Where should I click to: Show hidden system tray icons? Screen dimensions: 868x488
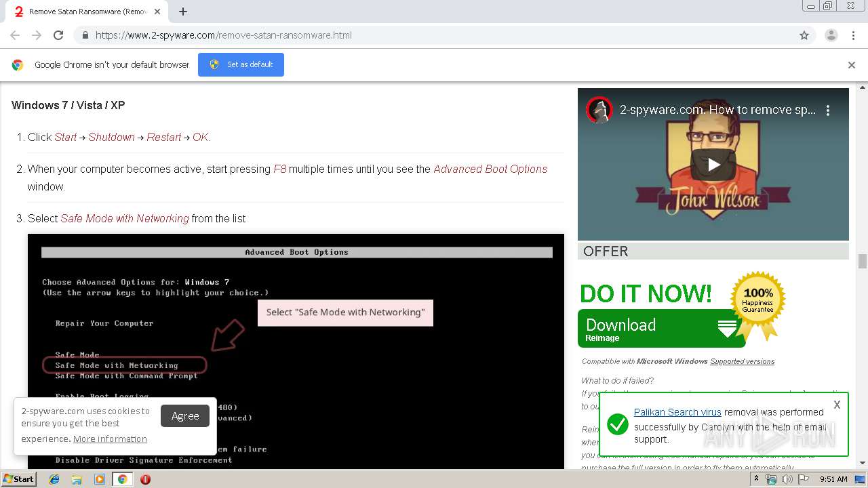756,479
